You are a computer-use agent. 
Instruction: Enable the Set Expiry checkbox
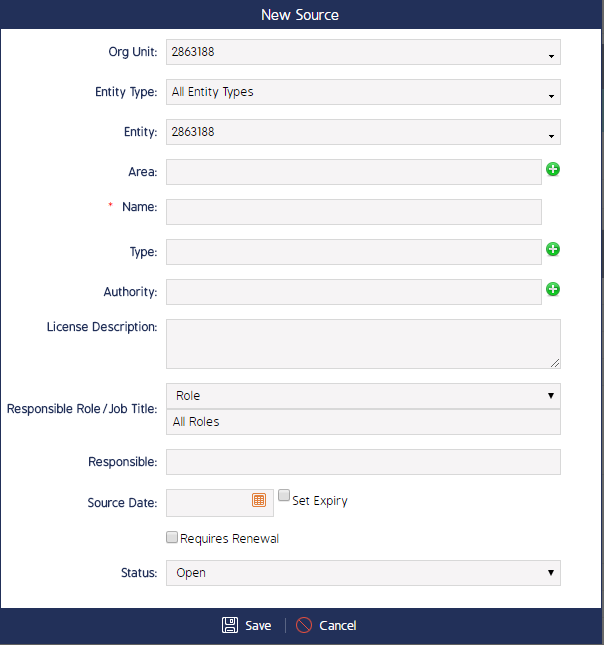pos(284,495)
